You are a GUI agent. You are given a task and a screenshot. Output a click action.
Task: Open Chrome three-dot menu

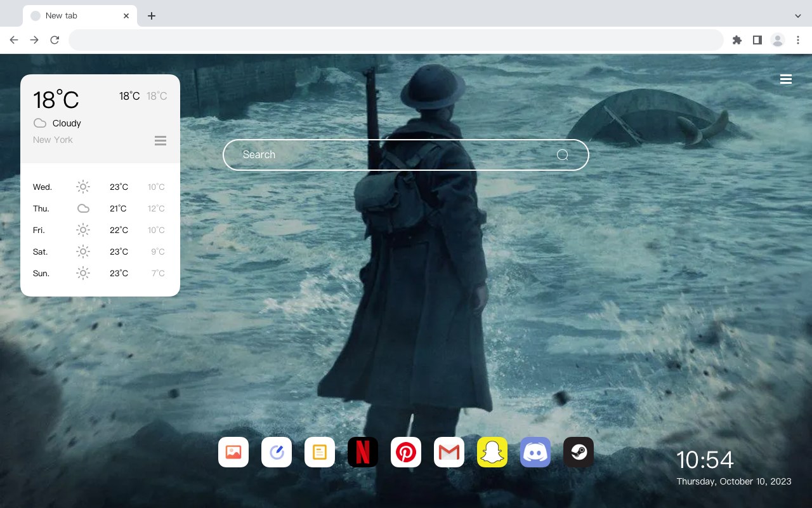click(x=798, y=40)
